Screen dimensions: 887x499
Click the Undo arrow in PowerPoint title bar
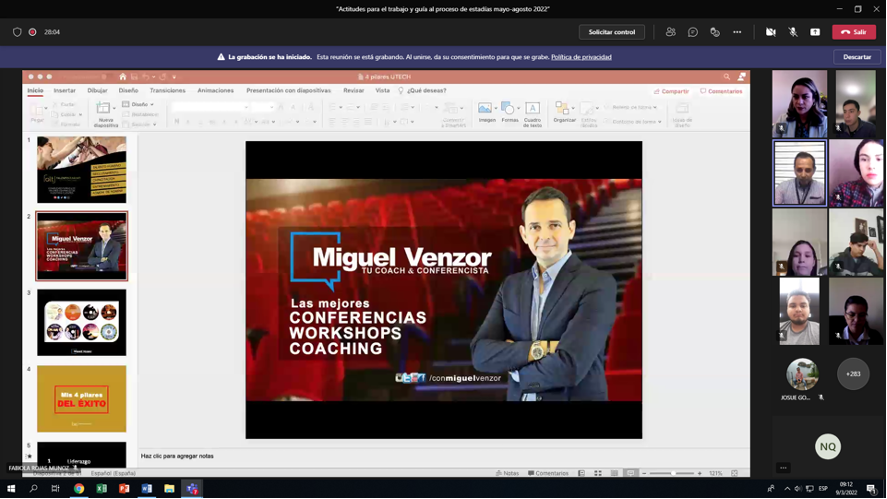coord(146,76)
